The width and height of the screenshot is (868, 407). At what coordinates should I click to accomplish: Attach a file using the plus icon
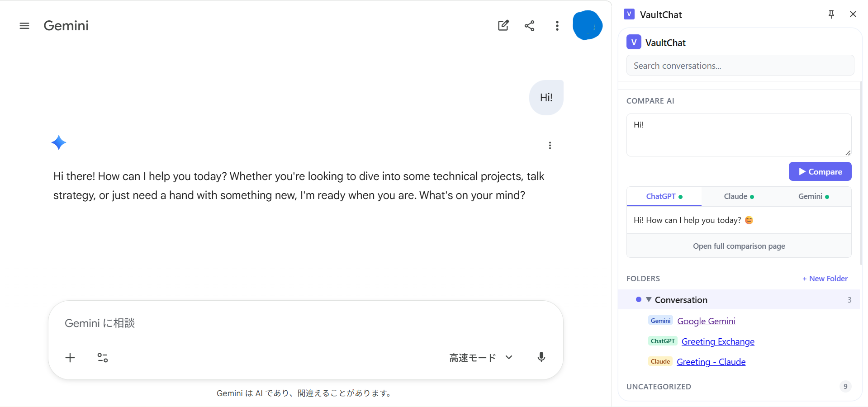(70, 357)
